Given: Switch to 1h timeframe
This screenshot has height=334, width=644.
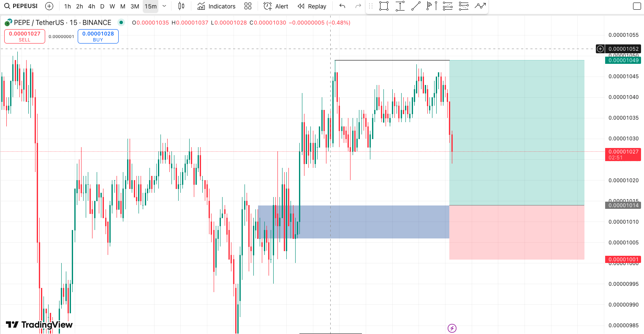Looking at the screenshot, I should pyautogui.click(x=68, y=6).
